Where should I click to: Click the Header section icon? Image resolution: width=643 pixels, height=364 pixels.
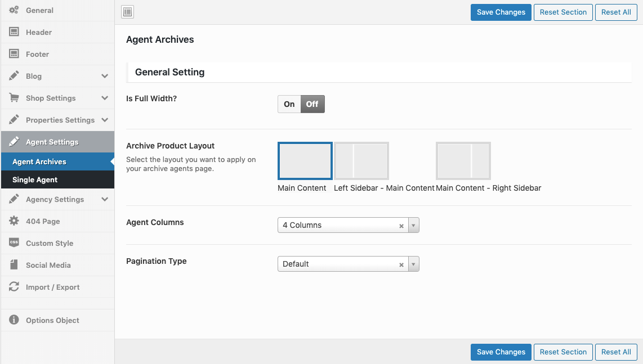[x=14, y=32]
